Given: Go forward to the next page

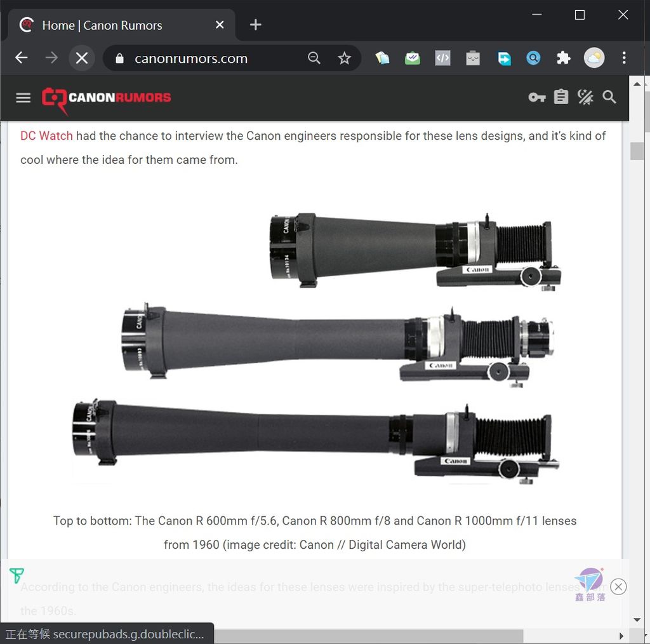Looking at the screenshot, I should [x=51, y=58].
